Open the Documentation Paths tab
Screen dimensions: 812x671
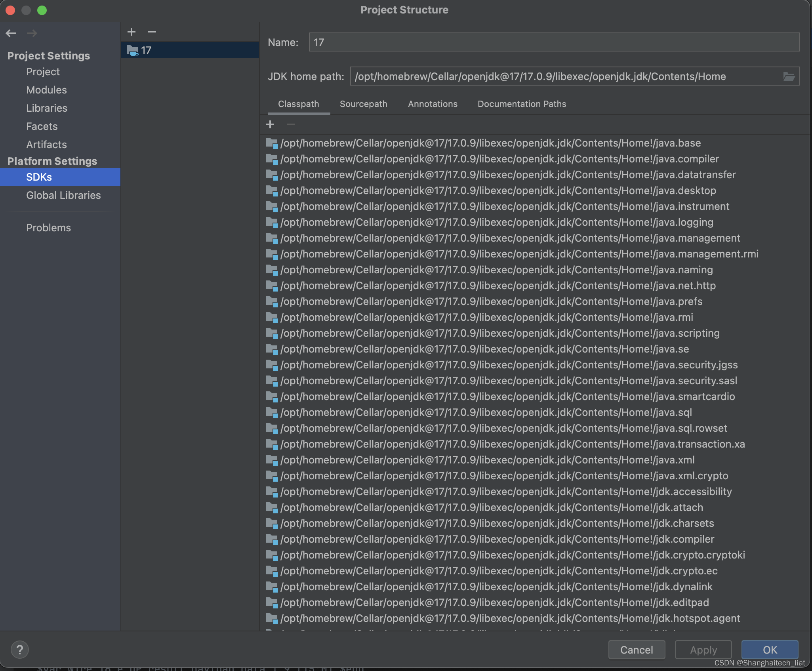point(522,104)
